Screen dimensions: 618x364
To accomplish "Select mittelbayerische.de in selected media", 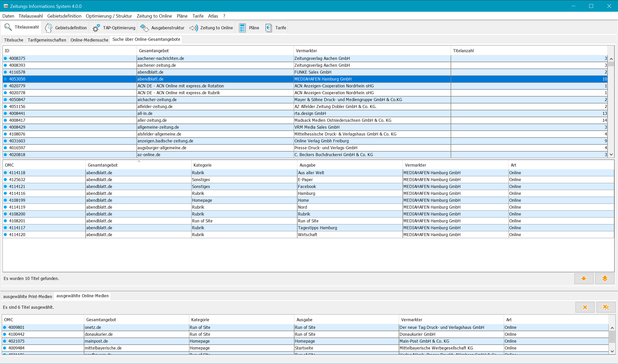I will (x=305, y=348).
